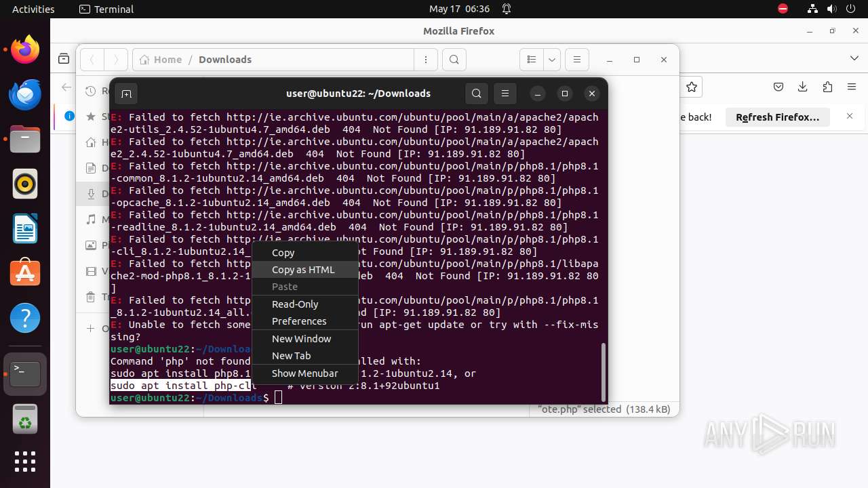The image size is (868, 488).
Task: Open the Firefox application menu
Action: 852,87
